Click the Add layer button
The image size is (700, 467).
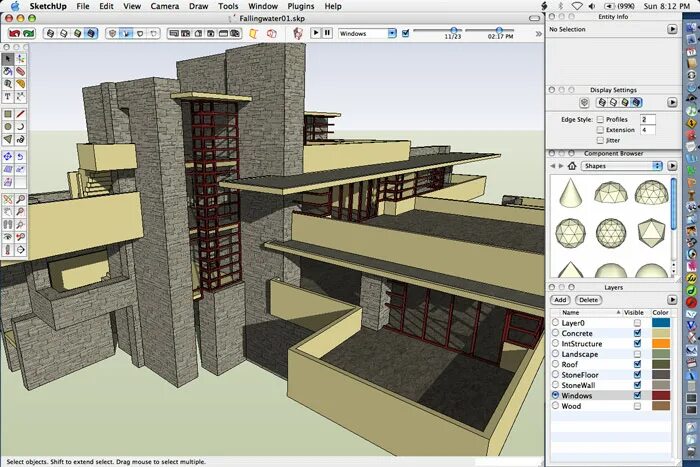click(560, 300)
